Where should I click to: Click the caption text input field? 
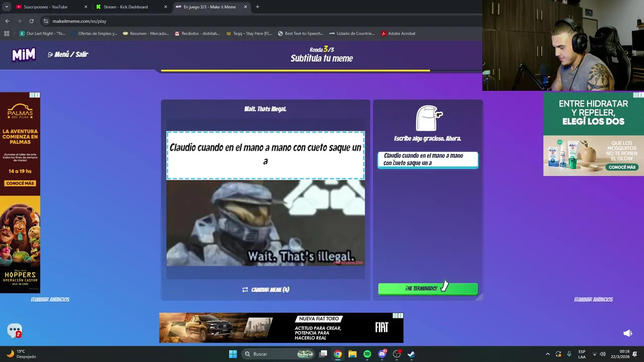point(428,159)
